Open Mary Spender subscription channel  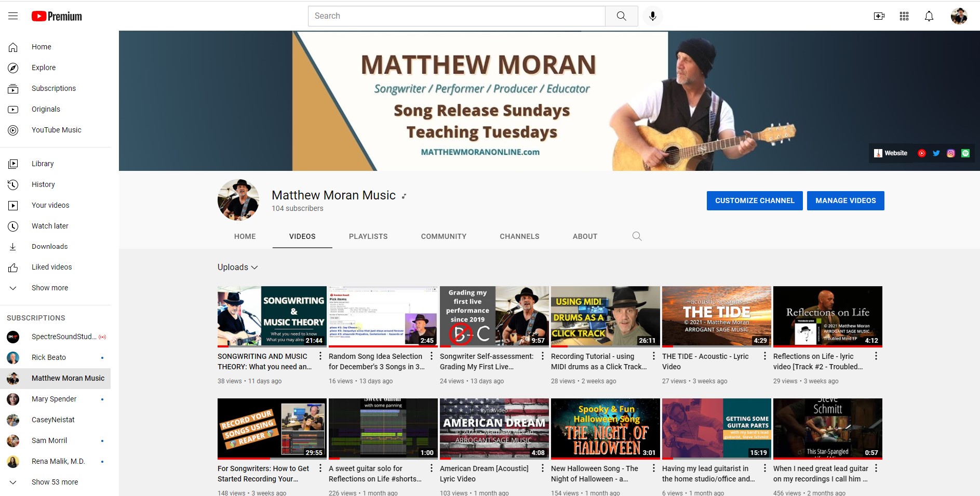[56, 399]
